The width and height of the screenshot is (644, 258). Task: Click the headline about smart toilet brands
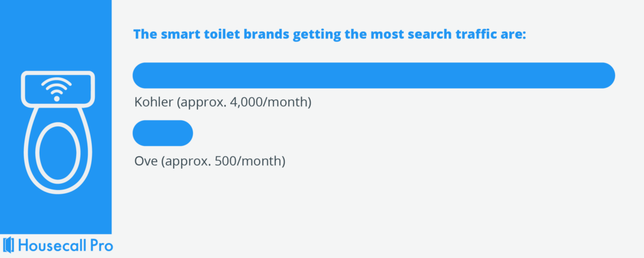point(329,33)
